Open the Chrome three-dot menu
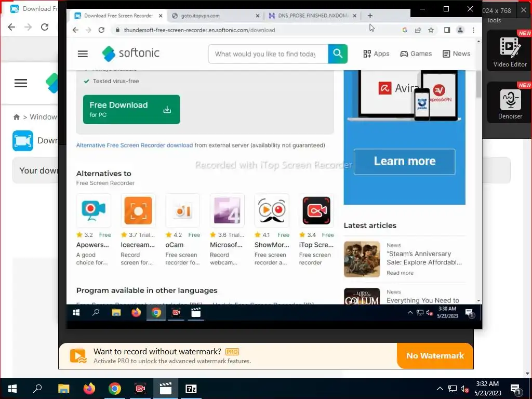The width and height of the screenshot is (532, 399). (473, 30)
